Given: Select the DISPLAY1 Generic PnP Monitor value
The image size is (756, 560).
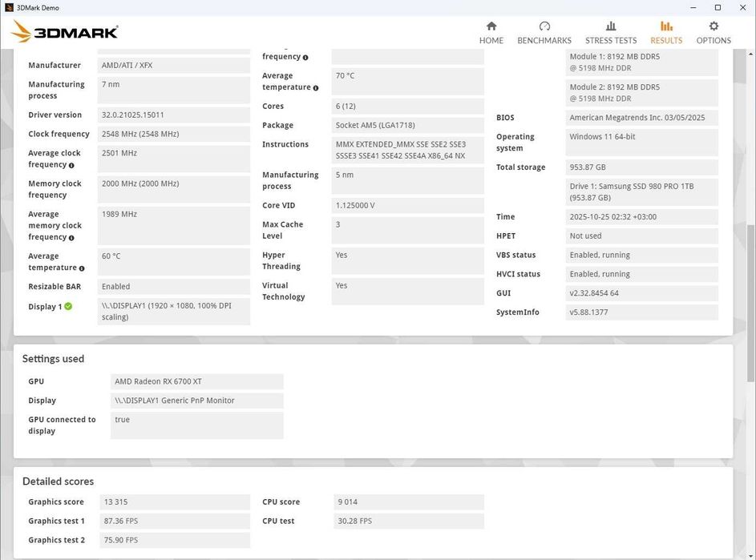Looking at the screenshot, I should pyautogui.click(x=196, y=401).
